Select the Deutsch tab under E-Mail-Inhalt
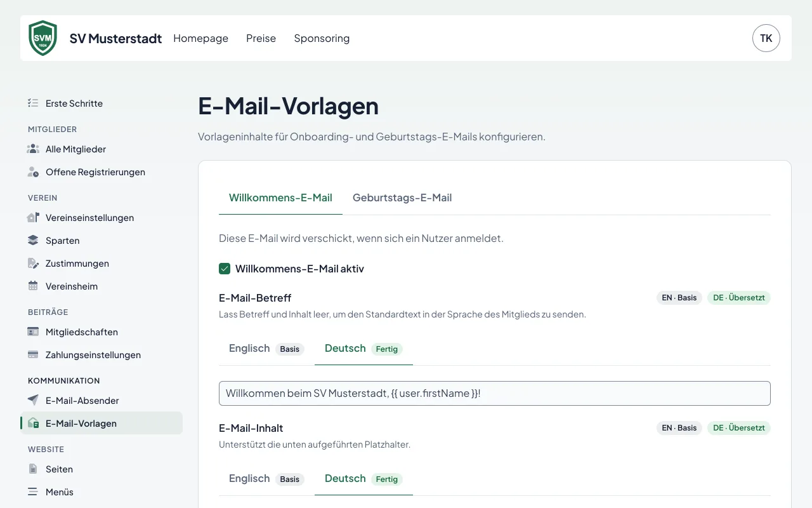Screen dimensions: 812x508 click(363, 478)
